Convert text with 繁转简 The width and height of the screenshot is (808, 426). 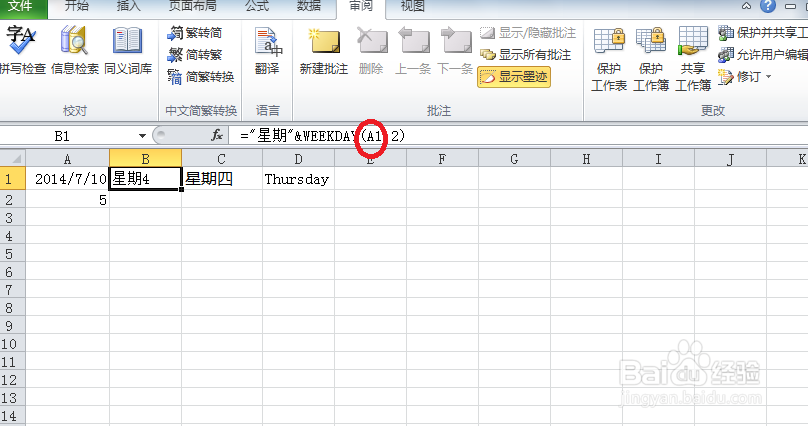[195, 33]
